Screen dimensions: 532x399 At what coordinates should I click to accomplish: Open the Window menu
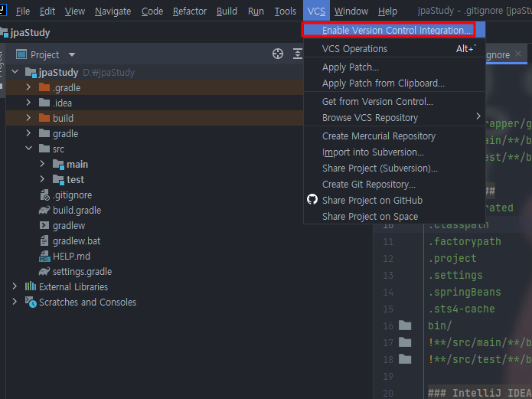point(351,11)
